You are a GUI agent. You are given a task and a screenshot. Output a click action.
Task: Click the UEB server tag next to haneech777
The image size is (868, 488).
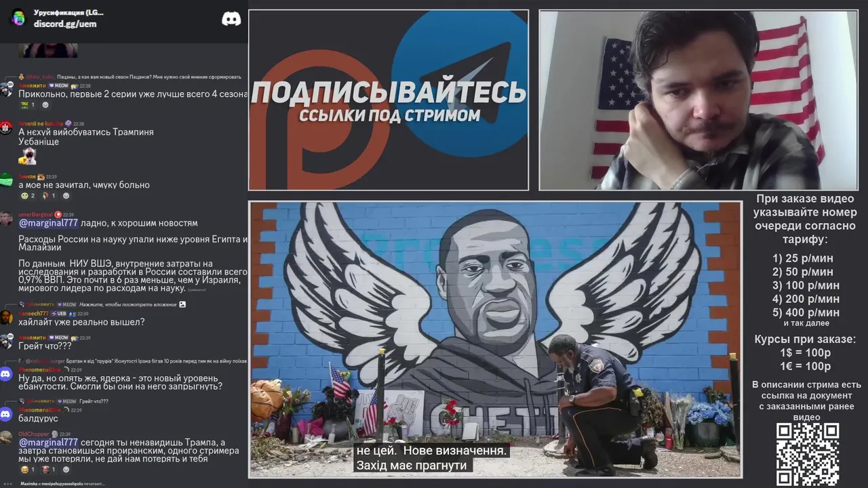coord(59,314)
